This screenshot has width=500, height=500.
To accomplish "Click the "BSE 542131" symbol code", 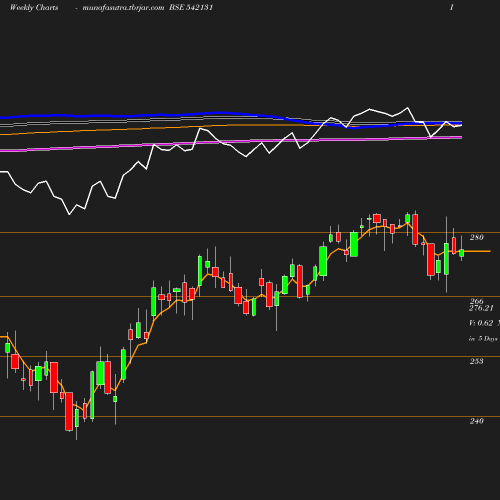I will [191, 7].
